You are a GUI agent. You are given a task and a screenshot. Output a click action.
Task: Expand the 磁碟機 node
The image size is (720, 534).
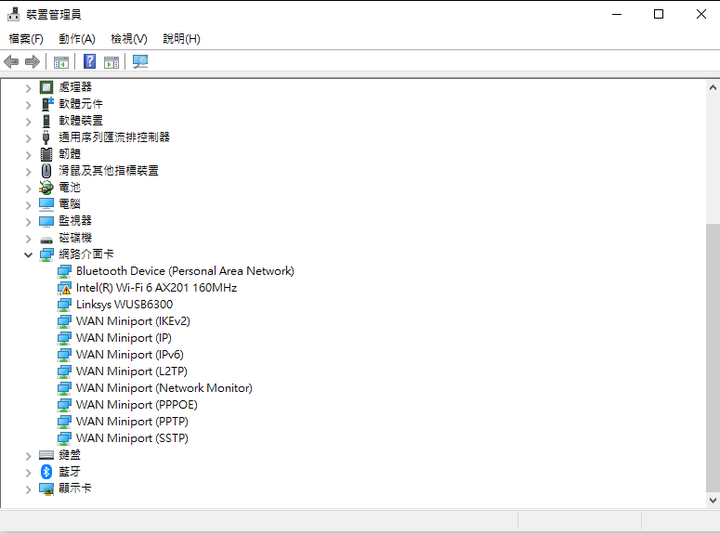coord(28,239)
